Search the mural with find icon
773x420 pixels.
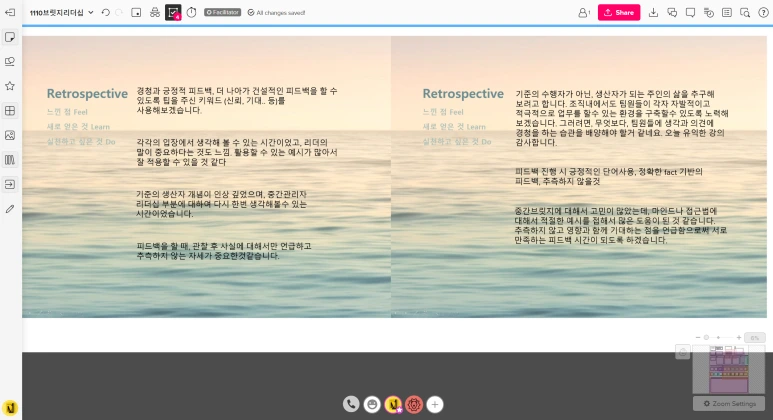745,13
